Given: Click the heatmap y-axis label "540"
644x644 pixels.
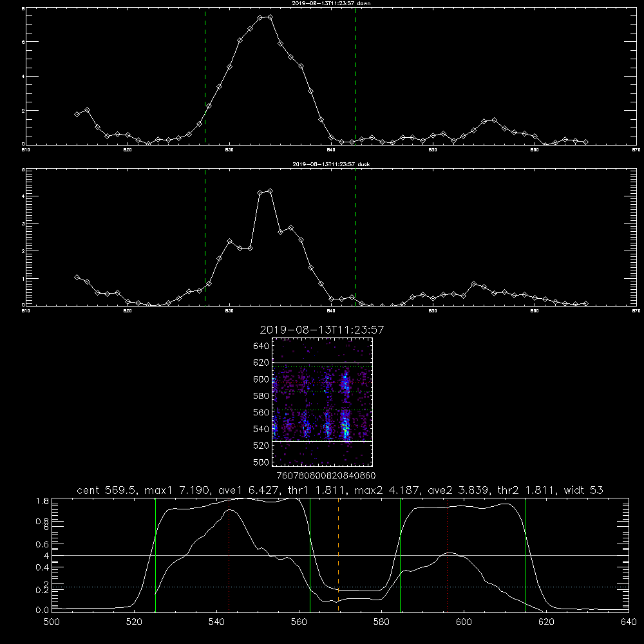Looking at the screenshot, I should click(261, 429).
